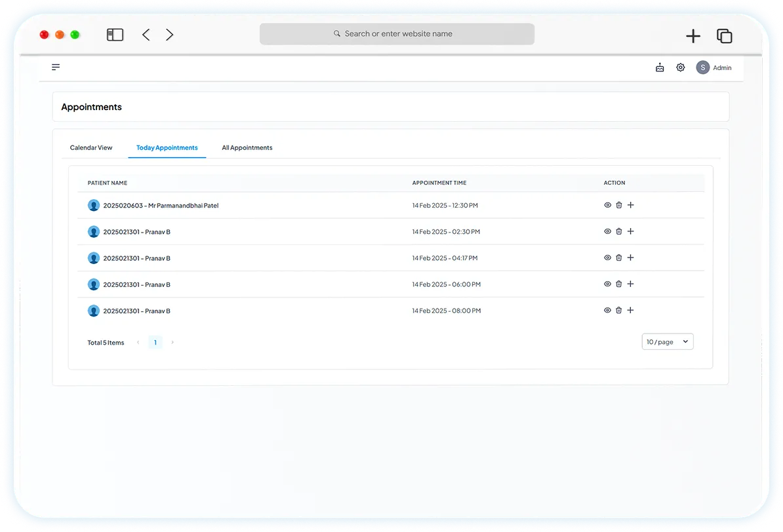783x532 pixels.
Task: Click the Admin avatar with letter S
Action: (x=702, y=67)
